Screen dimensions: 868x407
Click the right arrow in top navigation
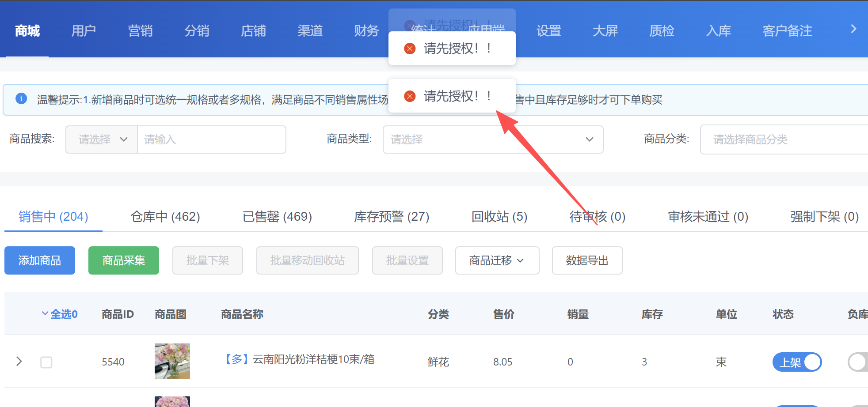[853, 29]
